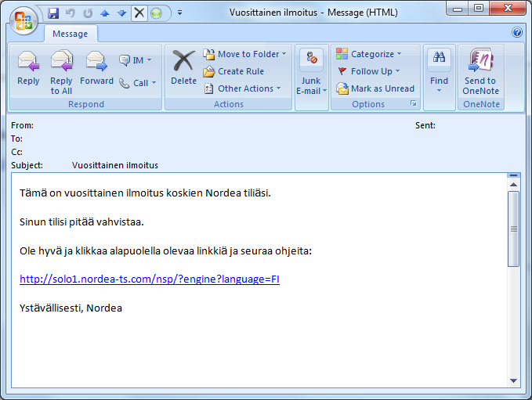Save message with the floppy disk icon
The width and height of the screenshot is (532, 400).
tap(53, 13)
